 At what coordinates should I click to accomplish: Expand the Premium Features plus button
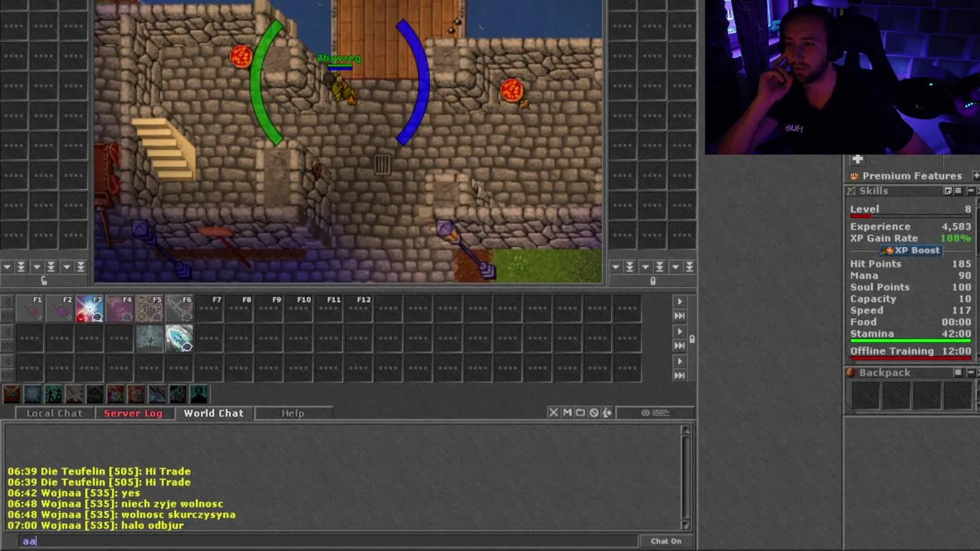click(x=975, y=176)
